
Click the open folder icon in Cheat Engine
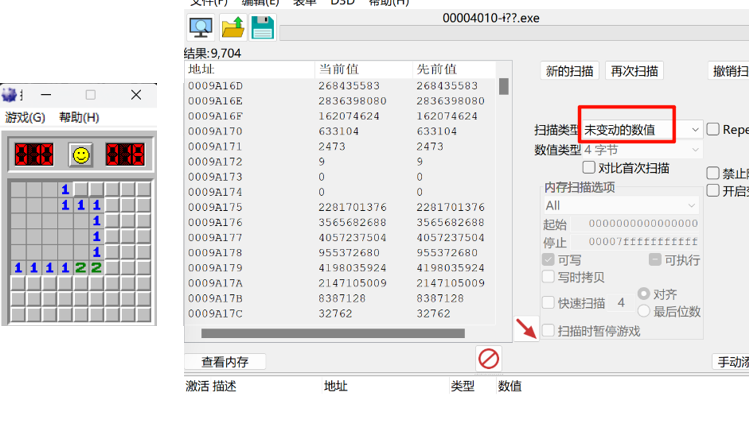tap(233, 27)
